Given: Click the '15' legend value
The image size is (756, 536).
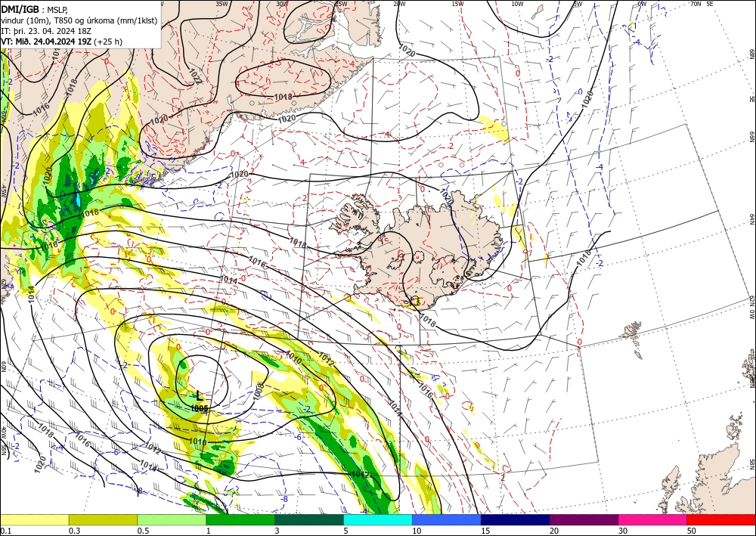Looking at the screenshot, I should coord(485,531).
